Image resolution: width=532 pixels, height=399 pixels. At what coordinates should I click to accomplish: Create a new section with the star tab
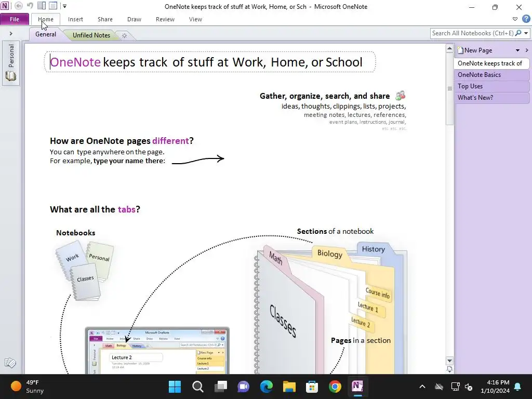pos(124,35)
